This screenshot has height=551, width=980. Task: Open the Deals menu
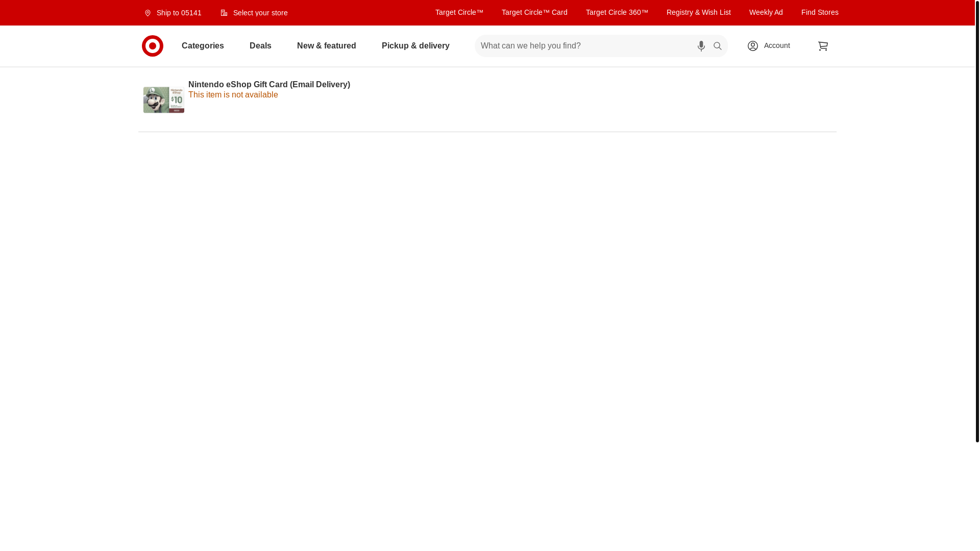click(x=260, y=46)
